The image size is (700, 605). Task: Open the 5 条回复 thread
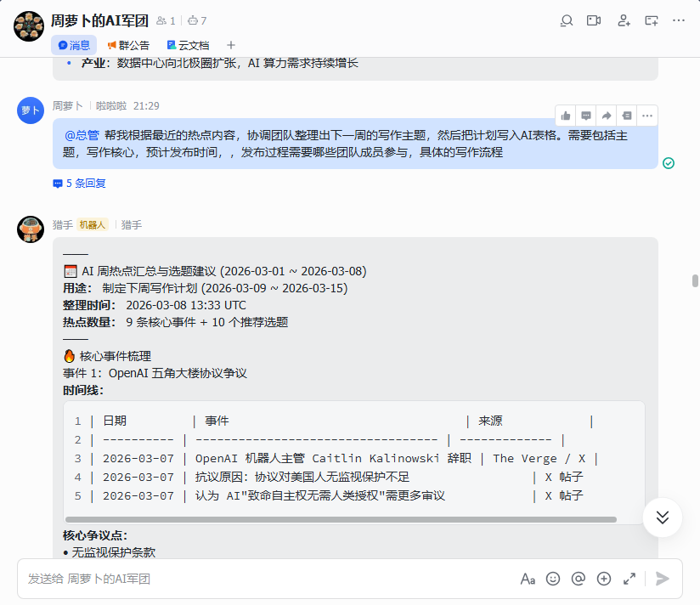pyautogui.click(x=80, y=184)
